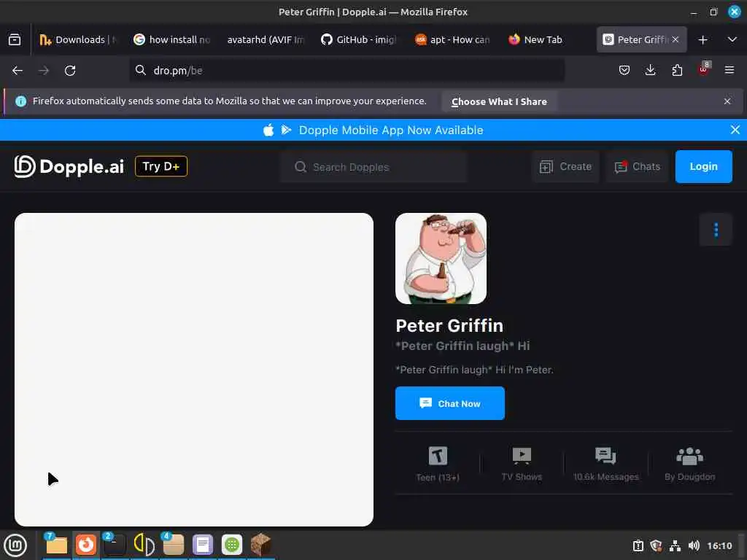Dismiss the Firefox data notification bar
Screen dimensions: 747x560
727,101
